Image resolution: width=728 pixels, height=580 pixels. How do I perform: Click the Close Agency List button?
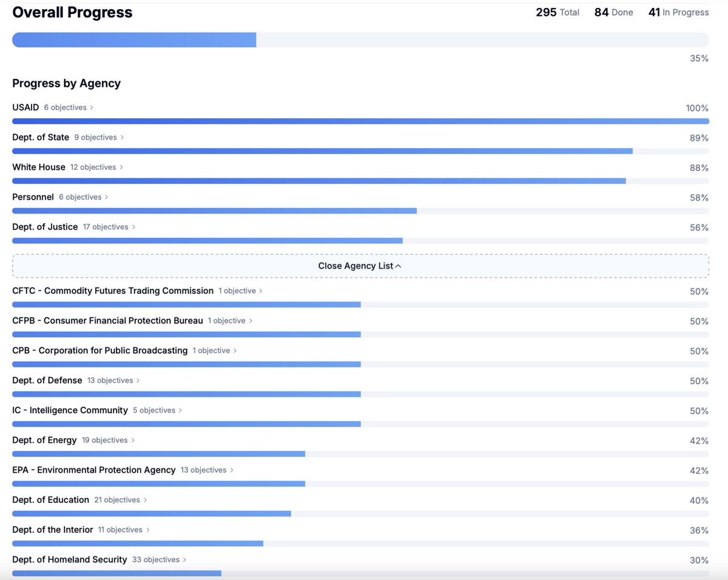(360, 266)
